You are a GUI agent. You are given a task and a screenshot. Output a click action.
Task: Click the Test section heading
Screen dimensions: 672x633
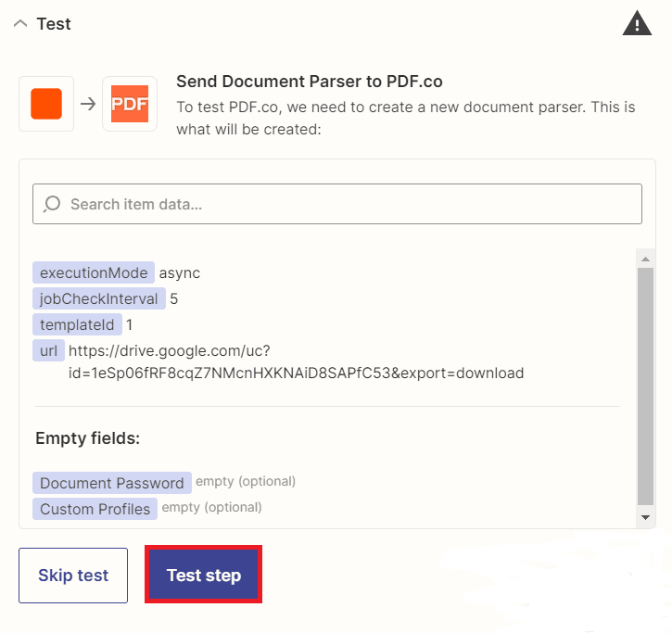click(54, 24)
